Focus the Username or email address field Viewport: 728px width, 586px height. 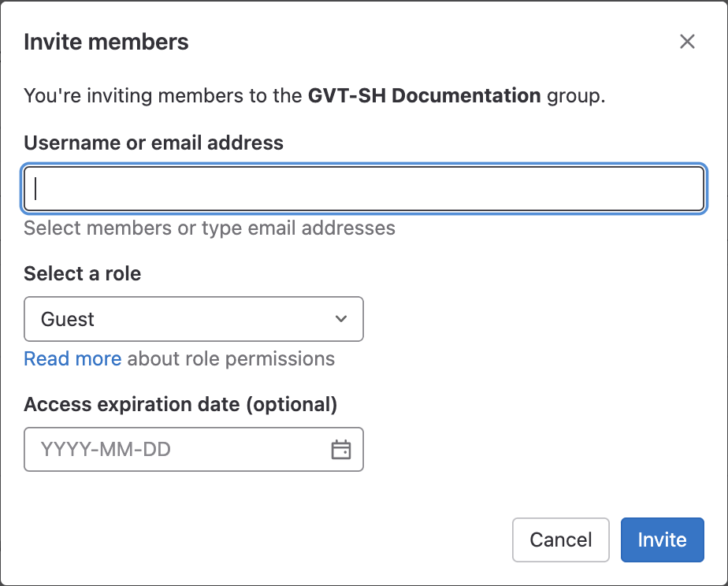coord(363,189)
